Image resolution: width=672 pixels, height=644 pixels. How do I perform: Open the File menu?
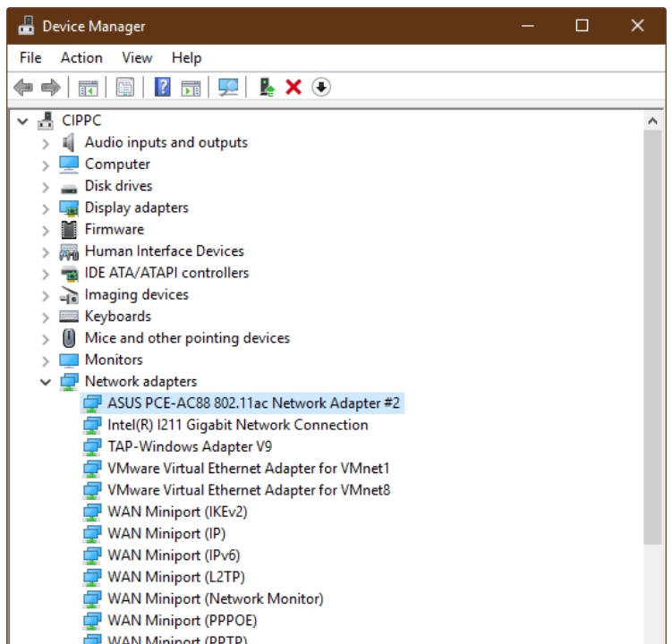pyautogui.click(x=30, y=57)
